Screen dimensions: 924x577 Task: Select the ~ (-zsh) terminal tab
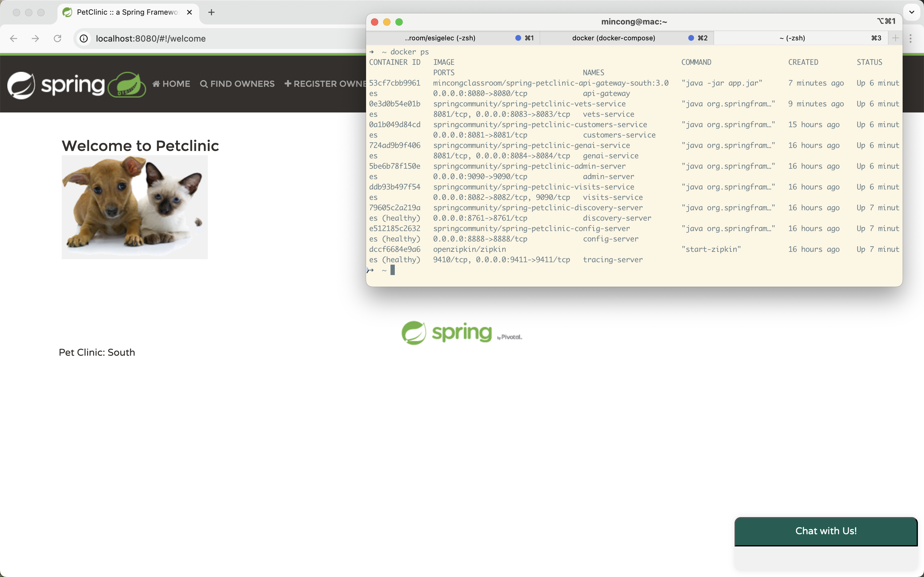(x=792, y=38)
